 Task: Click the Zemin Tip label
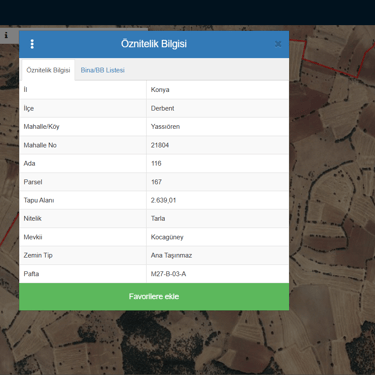point(38,255)
